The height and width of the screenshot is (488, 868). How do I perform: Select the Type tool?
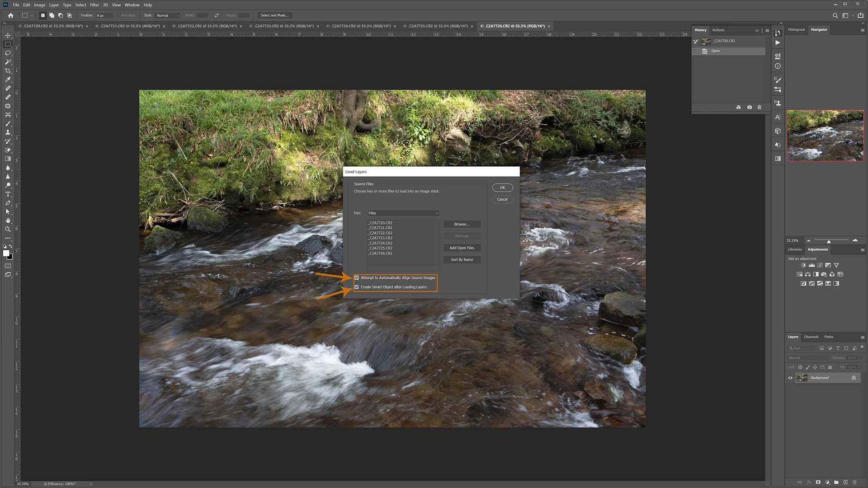coord(8,194)
